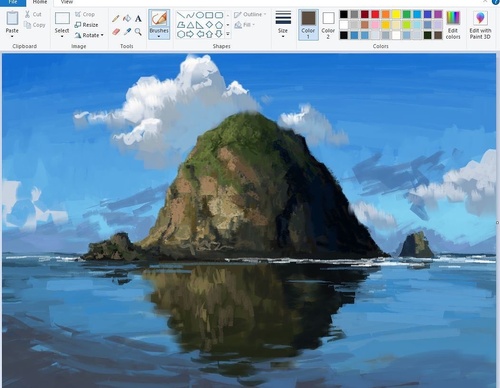Pick the orange color swatch

(386, 14)
